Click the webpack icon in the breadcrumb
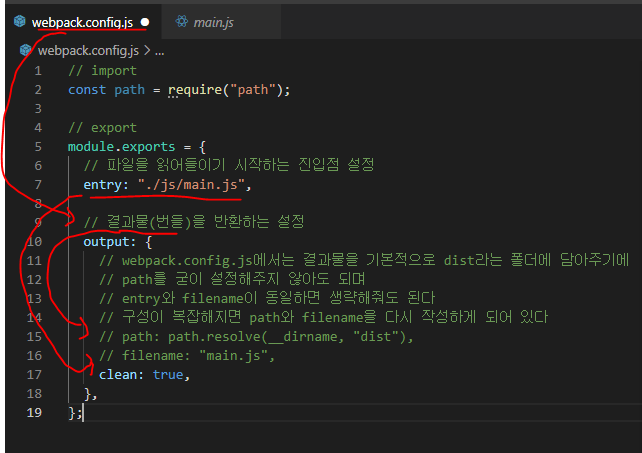 pyautogui.click(x=25, y=50)
